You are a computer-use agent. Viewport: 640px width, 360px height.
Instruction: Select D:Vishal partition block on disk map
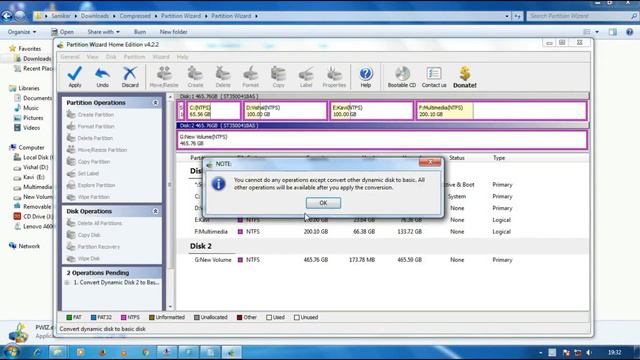coord(285,111)
